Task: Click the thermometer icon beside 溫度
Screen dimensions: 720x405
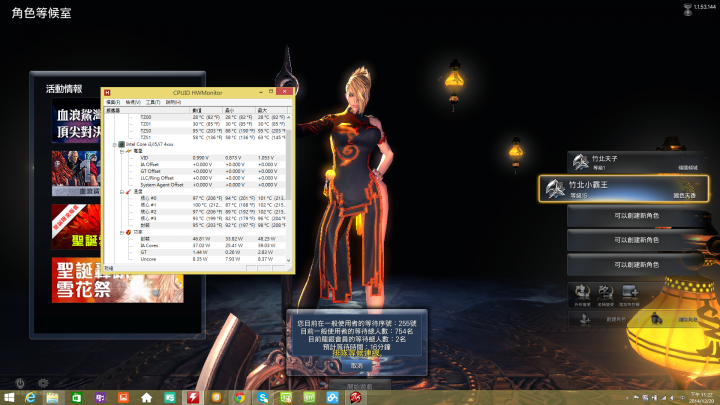Action: 129,191
